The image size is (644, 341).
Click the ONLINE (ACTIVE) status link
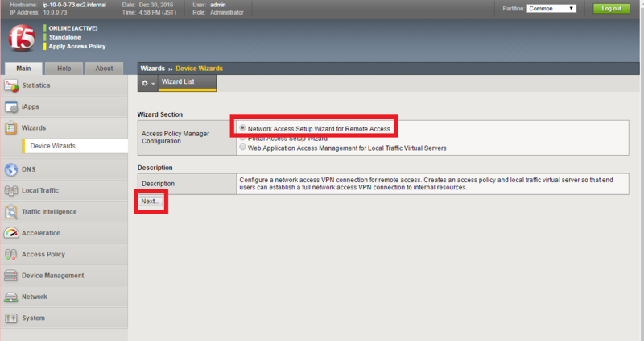click(73, 28)
